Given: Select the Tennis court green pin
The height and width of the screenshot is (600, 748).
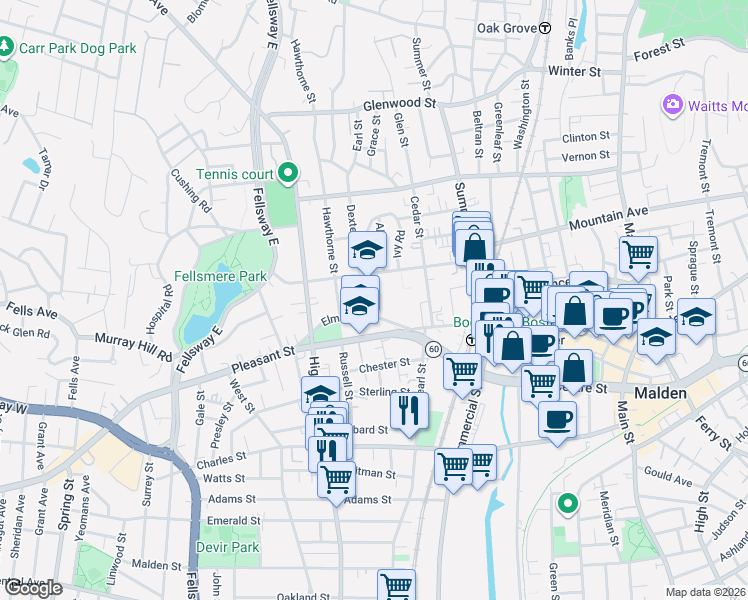Looking at the screenshot, I should (288, 173).
